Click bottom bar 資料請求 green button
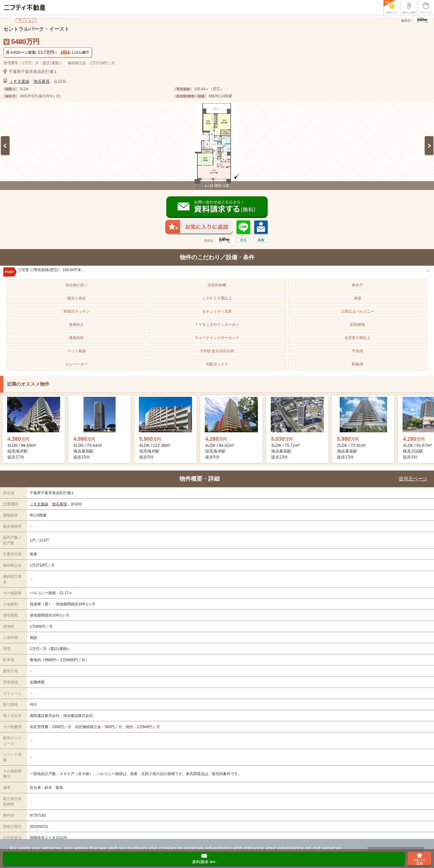The image size is (434, 868). pyautogui.click(x=204, y=859)
